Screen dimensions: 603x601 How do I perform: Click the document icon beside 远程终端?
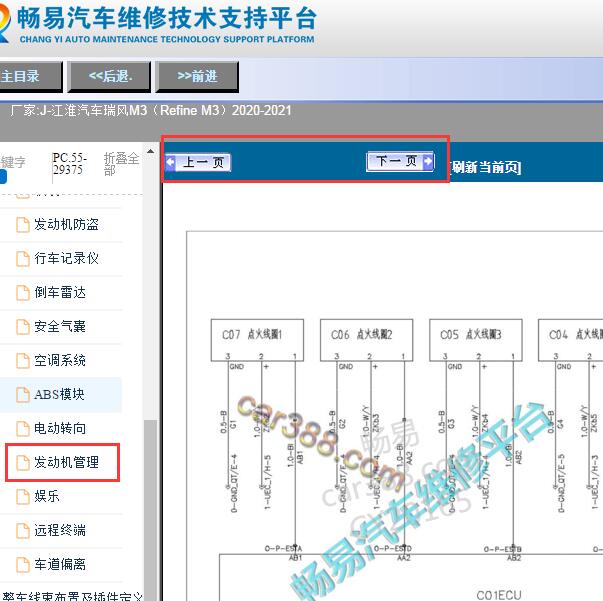pos(23,531)
